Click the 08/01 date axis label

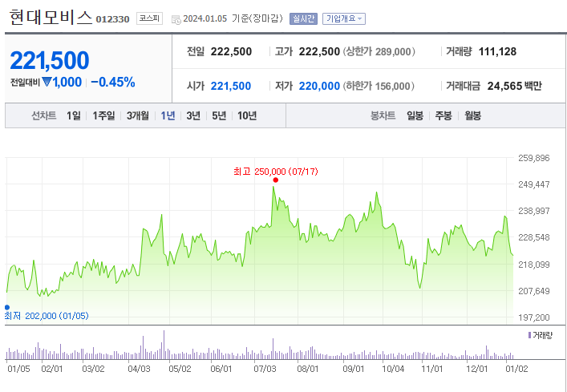[308, 369]
